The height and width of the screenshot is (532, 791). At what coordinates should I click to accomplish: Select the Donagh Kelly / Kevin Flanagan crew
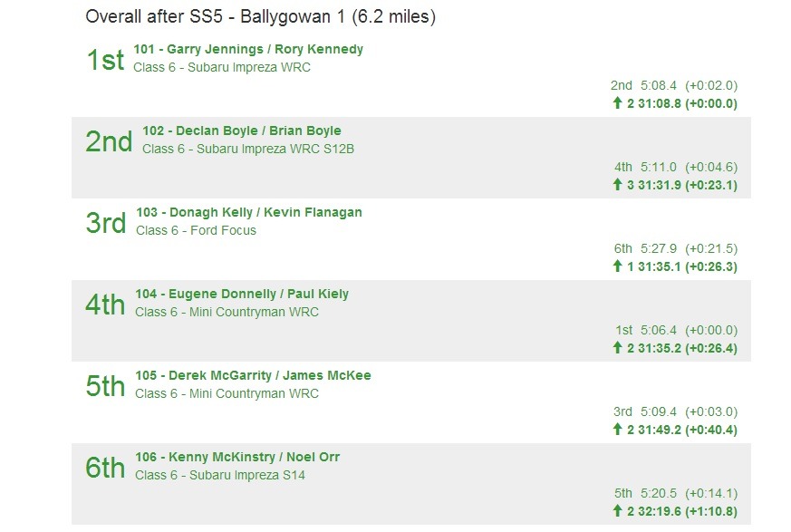[x=248, y=212]
